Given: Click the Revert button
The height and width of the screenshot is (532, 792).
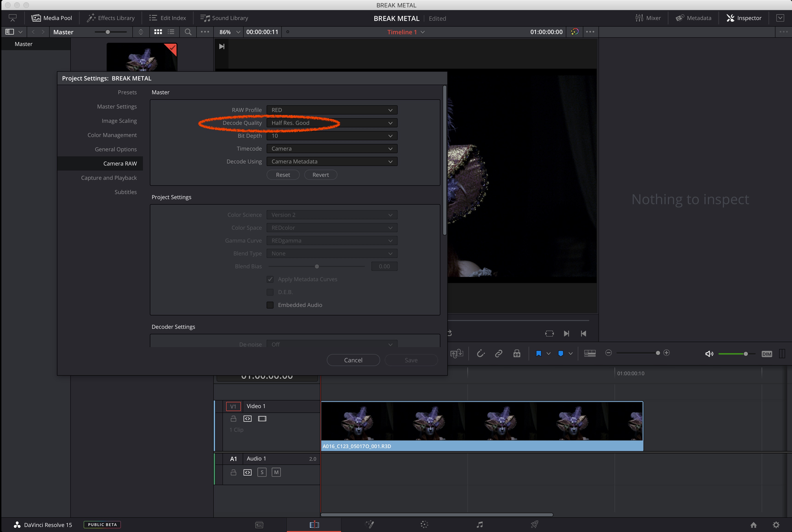Looking at the screenshot, I should click(x=321, y=175).
